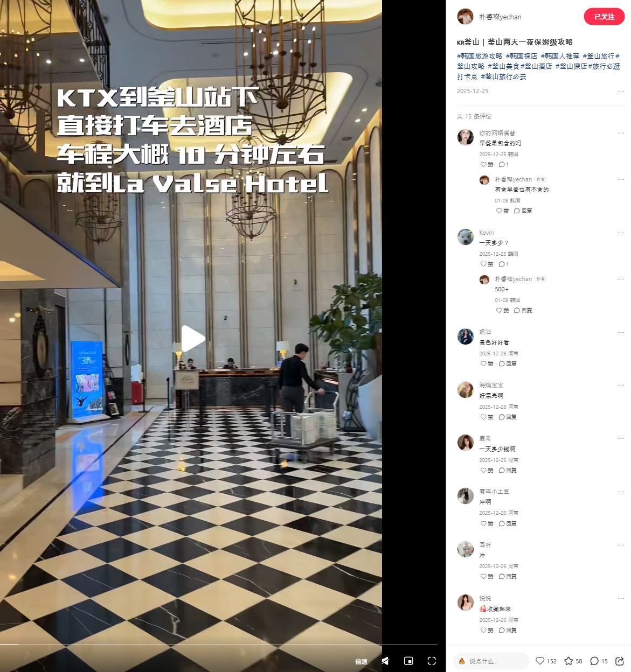The height and width of the screenshot is (672, 631).
Task: Open the 倍速 playback speed menu
Action: point(361,661)
